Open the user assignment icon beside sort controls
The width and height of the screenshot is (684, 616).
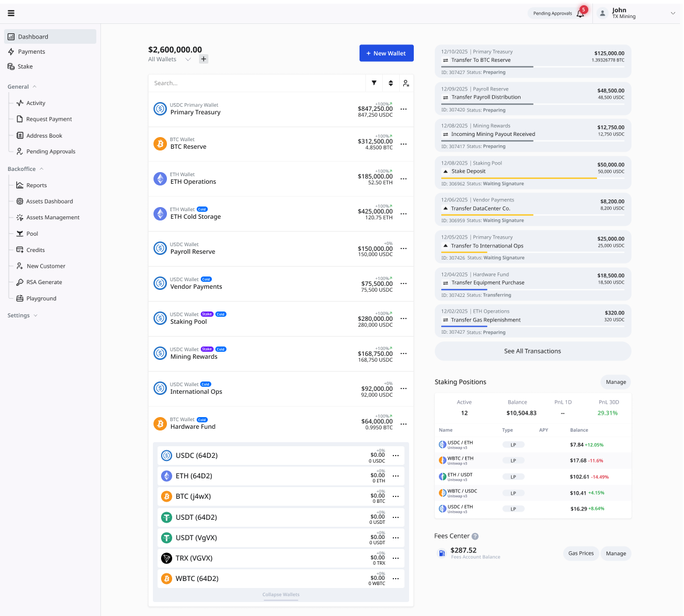[x=406, y=83]
